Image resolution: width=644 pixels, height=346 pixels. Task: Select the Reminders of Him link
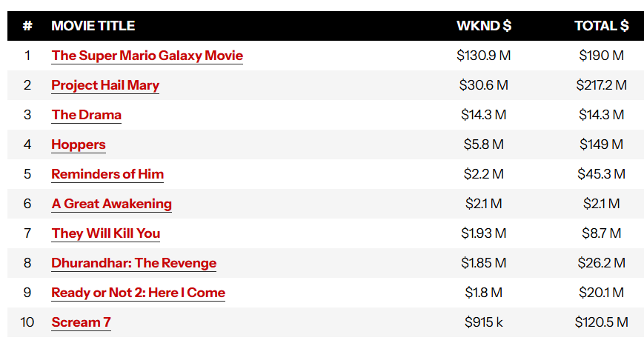coord(107,174)
